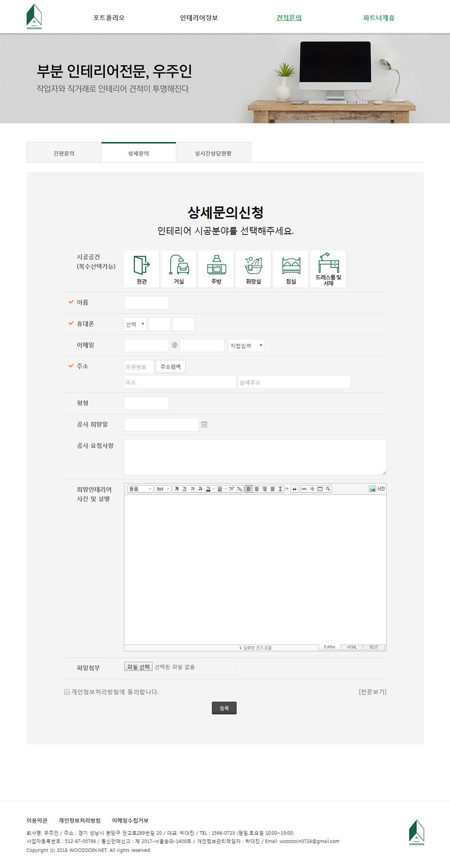The height and width of the screenshot is (868, 450).
Task: Choose the 주방 (kitchen) space icon
Action: coord(216,269)
